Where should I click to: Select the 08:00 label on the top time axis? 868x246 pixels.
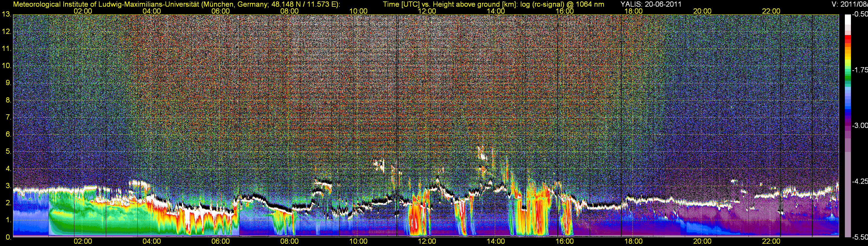point(289,11)
